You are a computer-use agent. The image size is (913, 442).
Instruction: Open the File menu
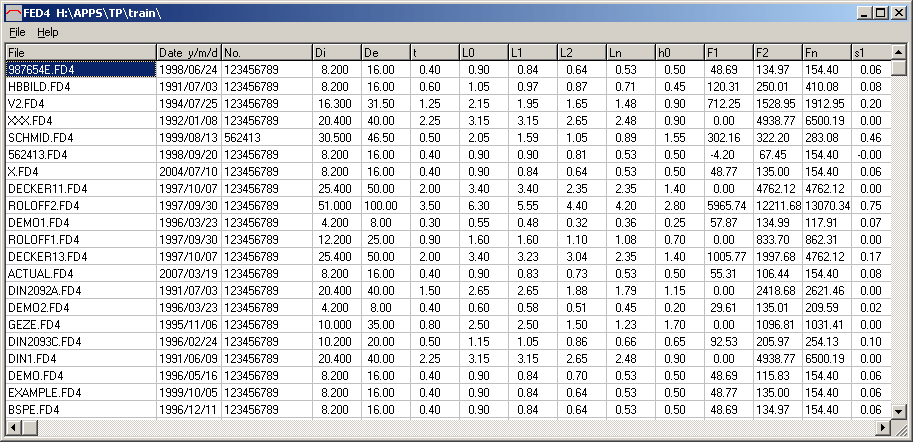click(x=17, y=32)
